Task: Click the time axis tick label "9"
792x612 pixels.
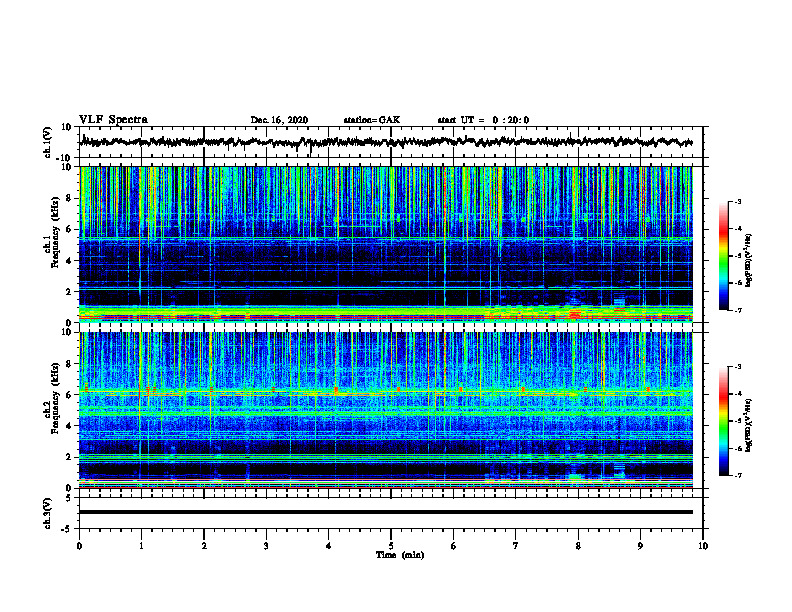Action: click(640, 546)
